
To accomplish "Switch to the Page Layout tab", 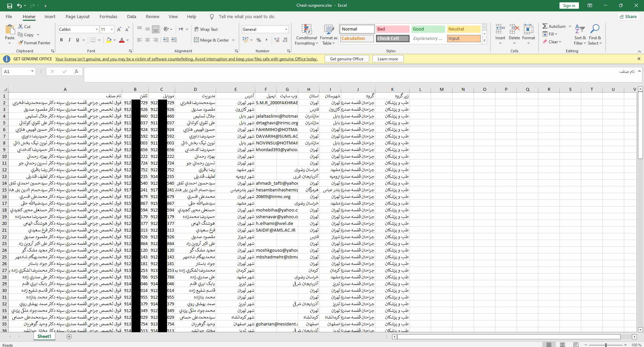I will pyautogui.click(x=77, y=17).
